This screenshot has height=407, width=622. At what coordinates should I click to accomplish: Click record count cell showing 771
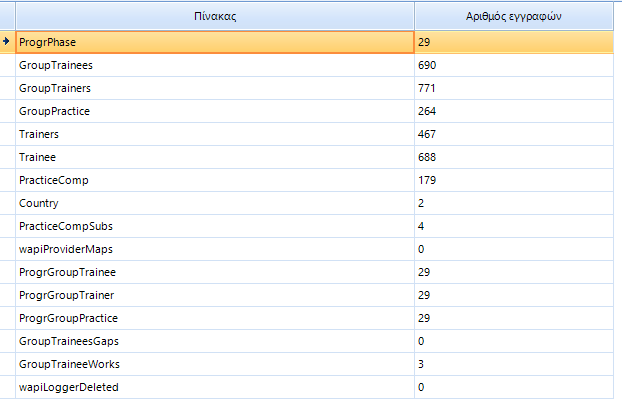click(512, 88)
